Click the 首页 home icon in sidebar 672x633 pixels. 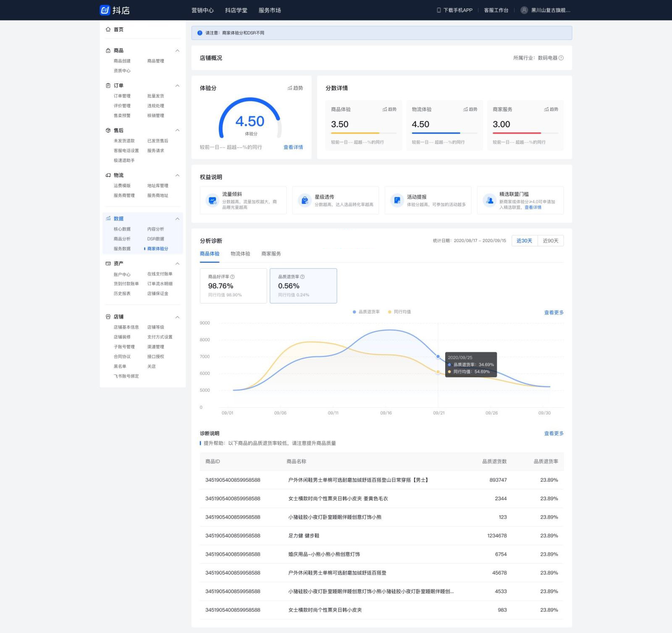point(108,29)
